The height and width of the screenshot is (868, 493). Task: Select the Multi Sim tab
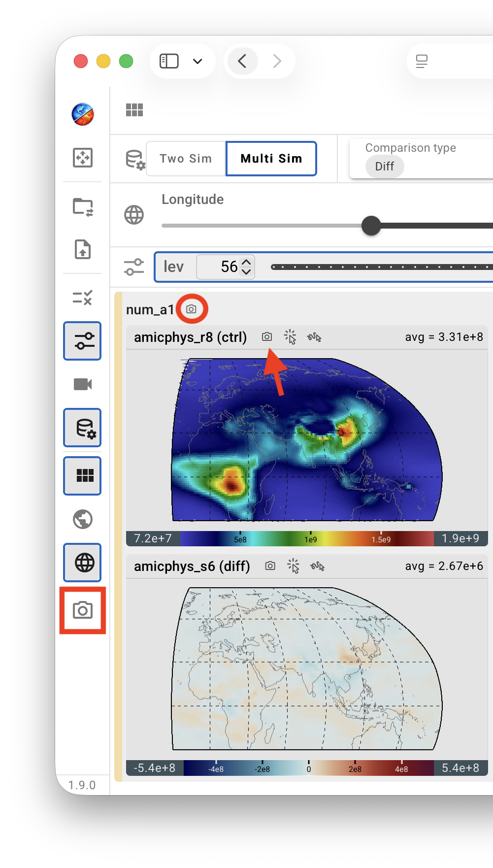coord(271,159)
